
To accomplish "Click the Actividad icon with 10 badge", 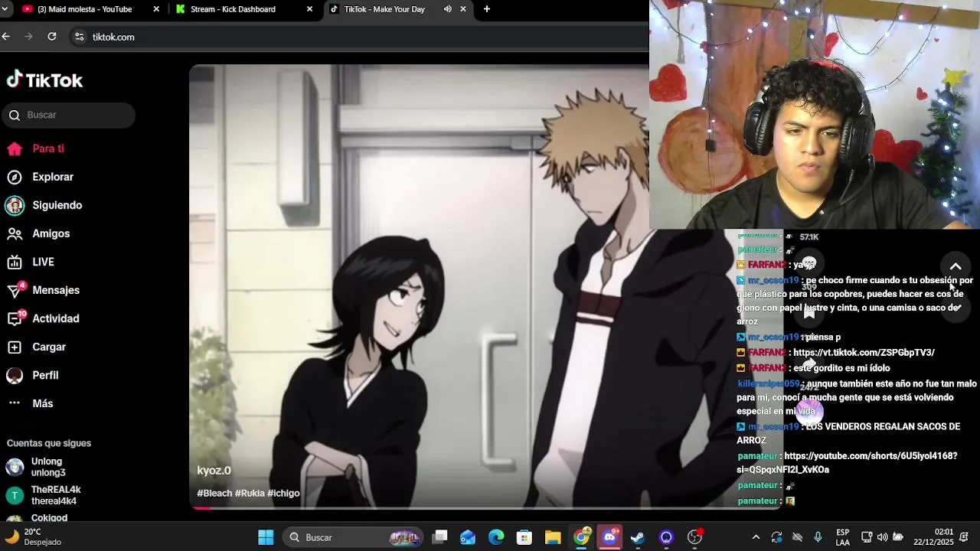I will 15,318.
